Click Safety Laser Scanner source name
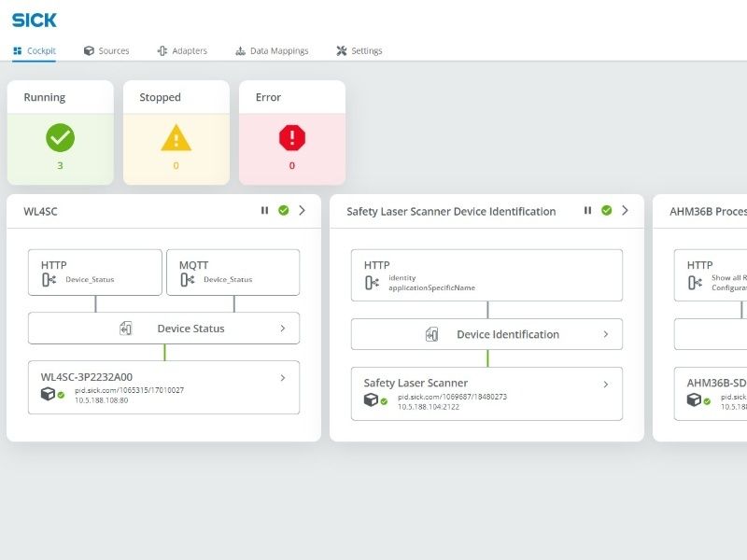The image size is (747, 560). coord(416,383)
